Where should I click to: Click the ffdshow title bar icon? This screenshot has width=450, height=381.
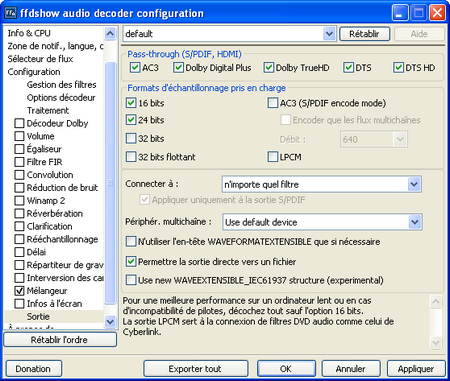(10, 13)
